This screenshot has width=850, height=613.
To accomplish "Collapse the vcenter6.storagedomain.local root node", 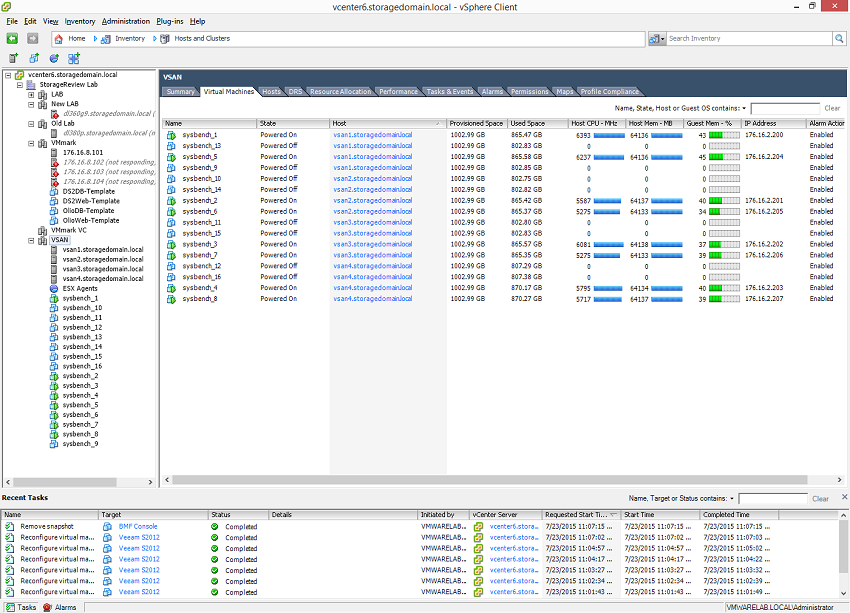I will click(x=8, y=75).
